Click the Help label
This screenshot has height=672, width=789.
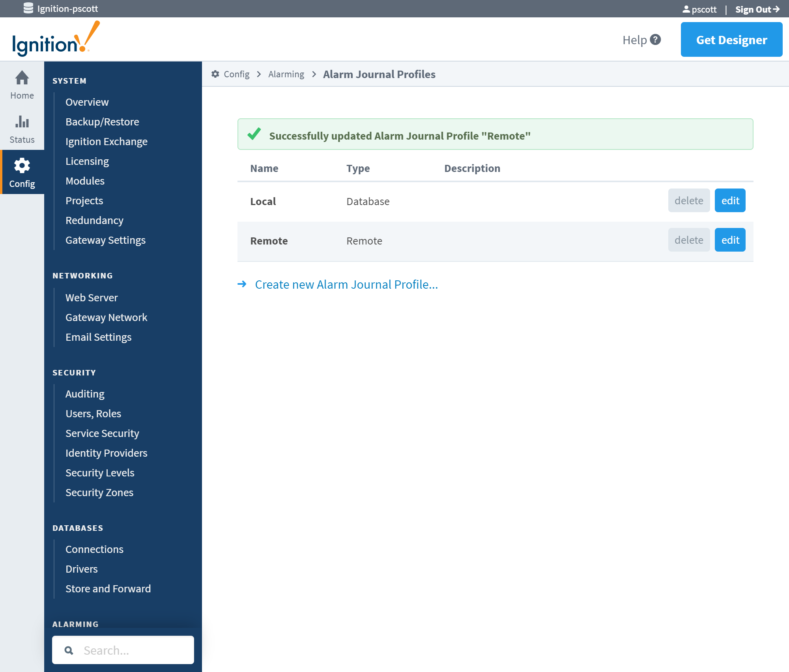pyautogui.click(x=634, y=40)
